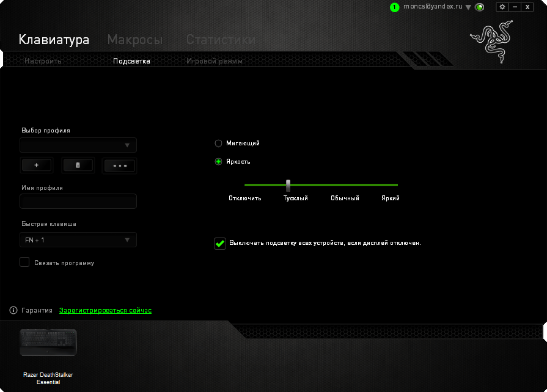Enable the Связать программу checkbox

tap(24, 262)
